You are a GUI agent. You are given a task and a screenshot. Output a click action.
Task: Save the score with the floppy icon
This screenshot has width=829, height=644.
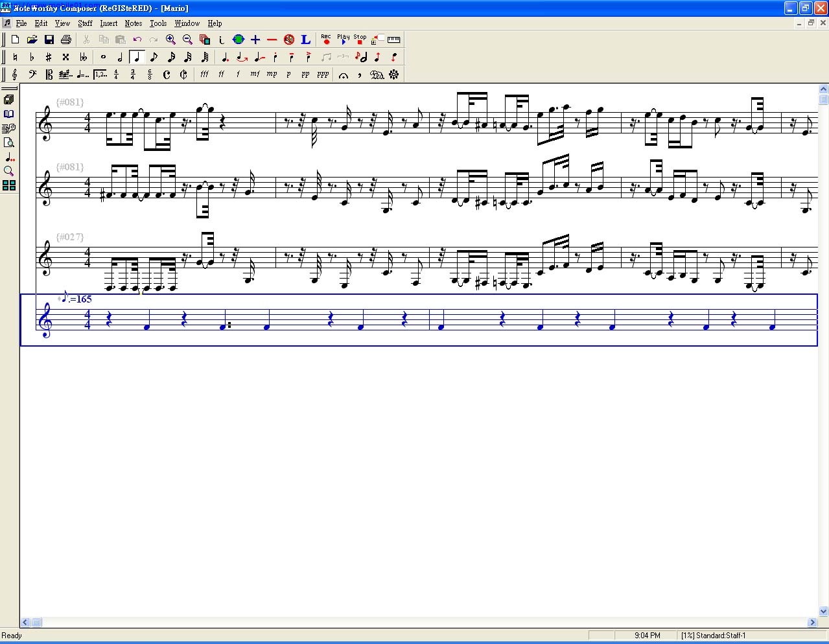[49, 40]
